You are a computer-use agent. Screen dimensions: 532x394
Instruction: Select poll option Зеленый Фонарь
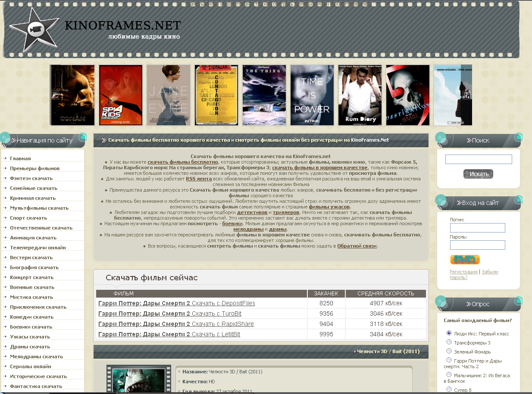[449, 351]
